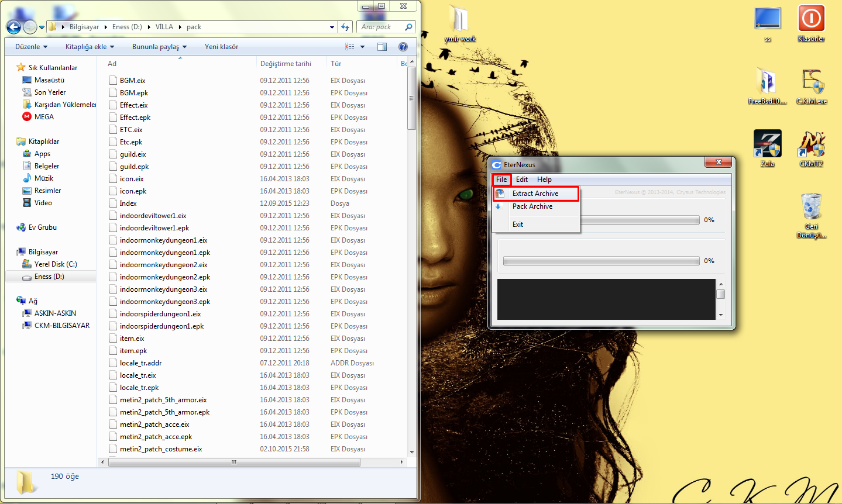Image resolution: width=842 pixels, height=504 pixels.
Task: Click the Bilgisayar breadcrumb in address bar
Action: [x=84, y=27]
